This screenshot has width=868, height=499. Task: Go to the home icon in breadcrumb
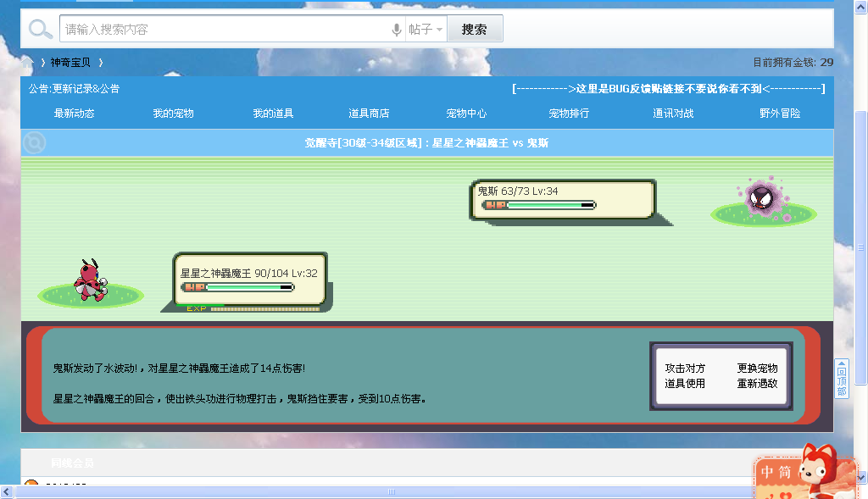click(x=27, y=63)
